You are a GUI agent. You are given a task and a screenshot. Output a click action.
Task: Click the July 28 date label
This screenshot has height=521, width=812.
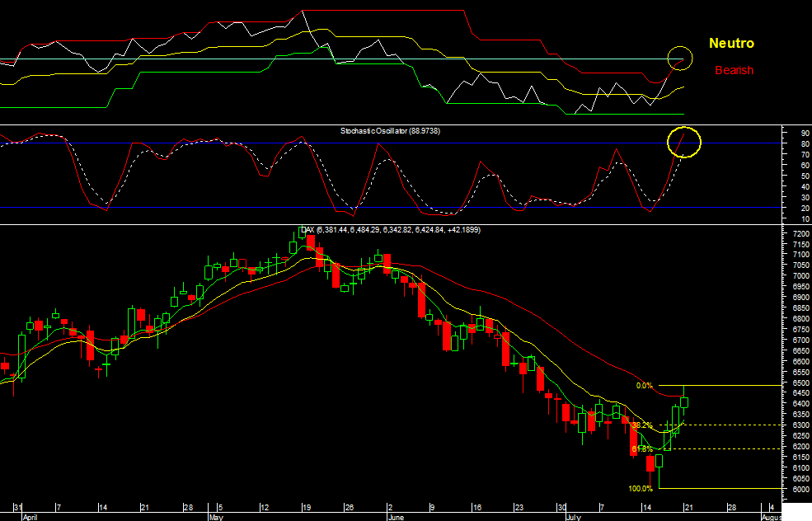pos(732,508)
